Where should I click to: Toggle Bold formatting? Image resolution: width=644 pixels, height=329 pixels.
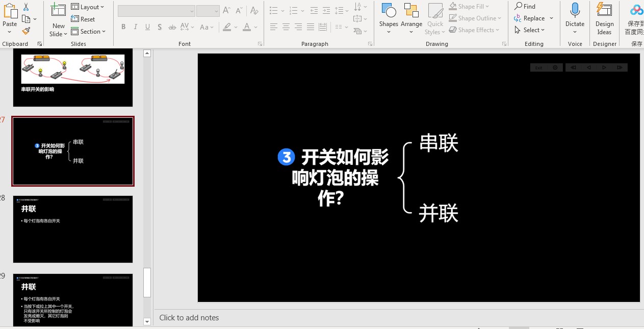coord(123,27)
